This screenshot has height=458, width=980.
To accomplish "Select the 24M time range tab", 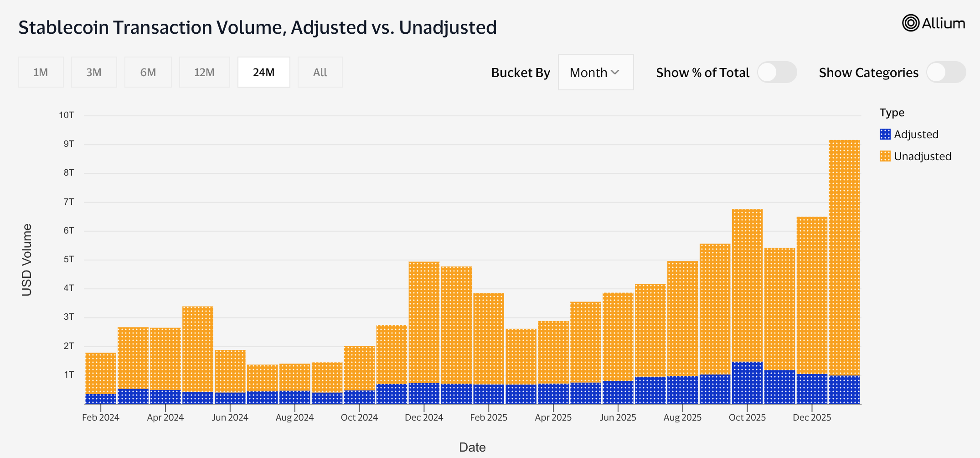I will (263, 73).
